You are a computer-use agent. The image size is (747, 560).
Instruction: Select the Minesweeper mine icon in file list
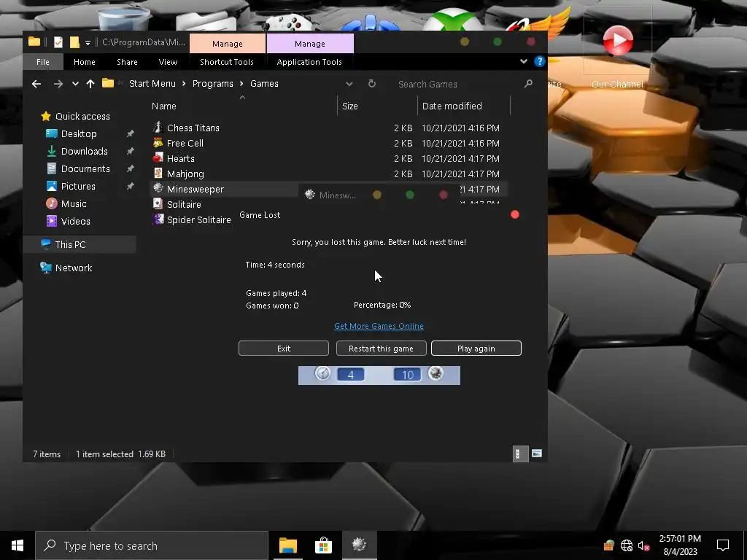pos(158,189)
